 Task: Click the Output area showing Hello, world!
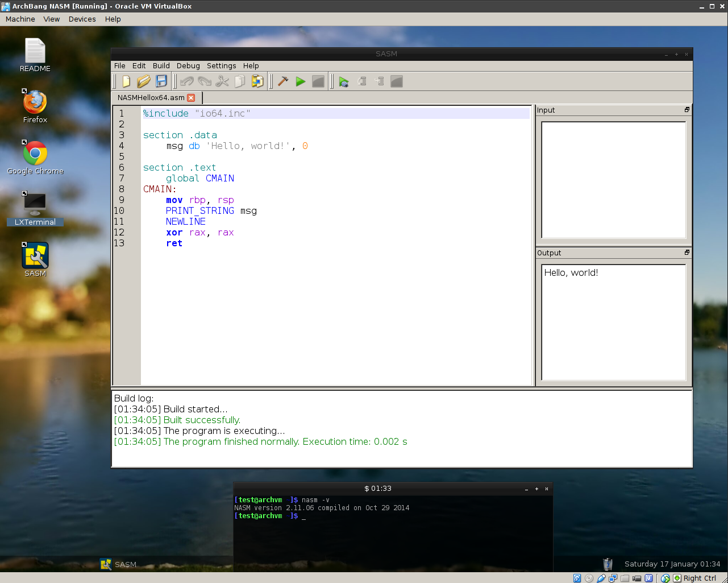pyautogui.click(x=614, y=322)
